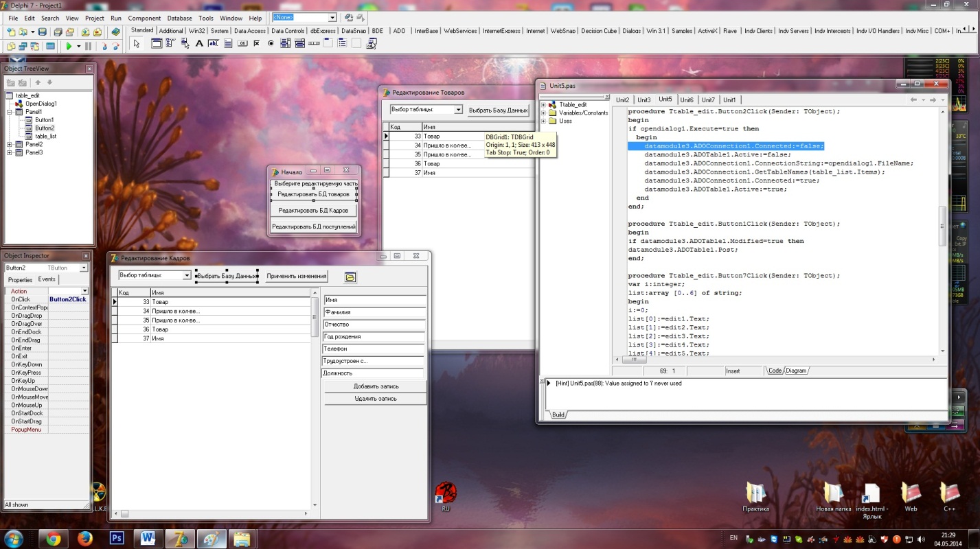Click the Save All icon
The width and height of the screenshot is (980, 549).
point(58,32)
